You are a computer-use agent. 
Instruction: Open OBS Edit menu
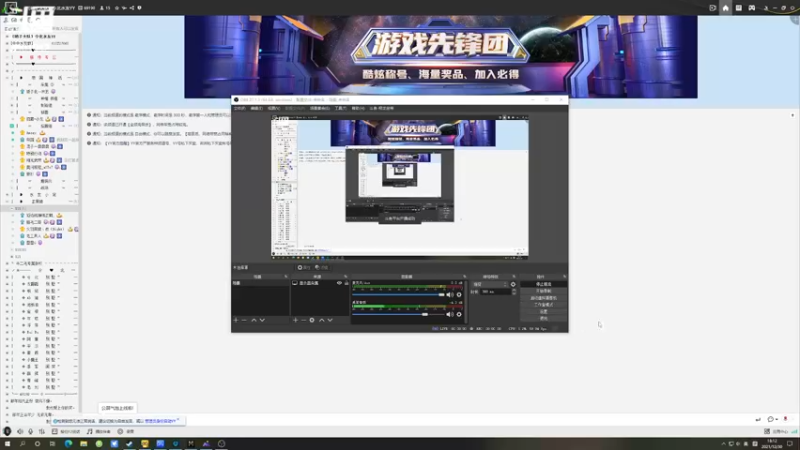256,108
